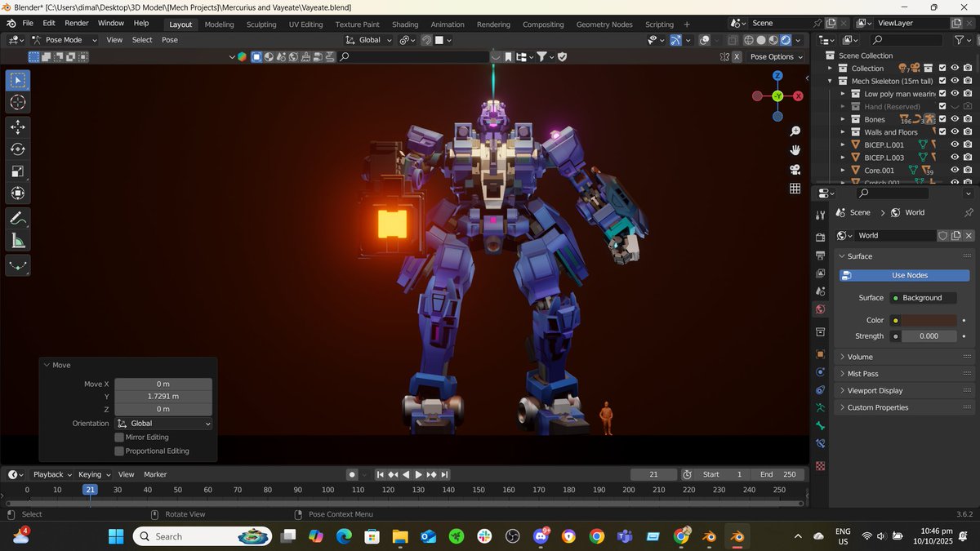Open the Marker menu in timeline

[155, 474]
